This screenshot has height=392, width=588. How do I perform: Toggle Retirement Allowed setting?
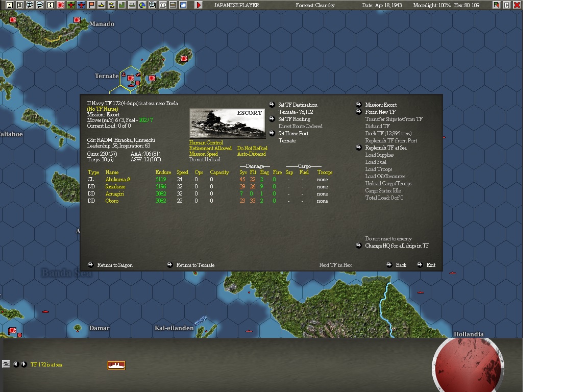(x=210, y=148)
